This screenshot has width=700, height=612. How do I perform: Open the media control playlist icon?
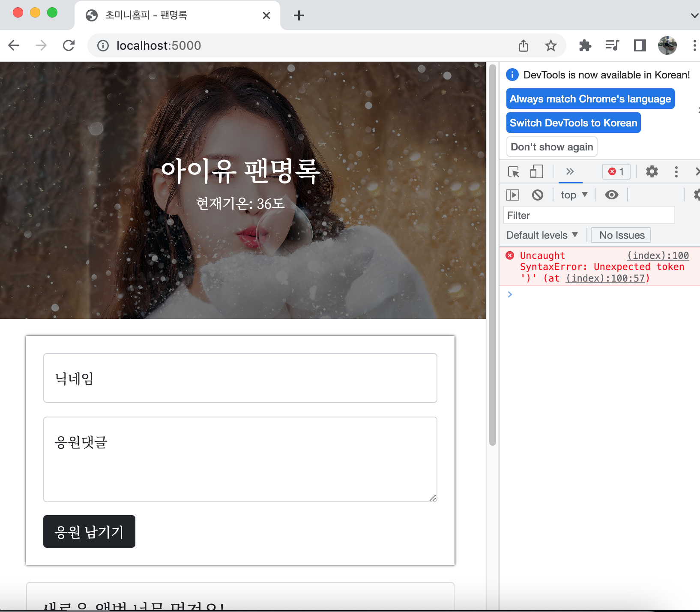613,45
